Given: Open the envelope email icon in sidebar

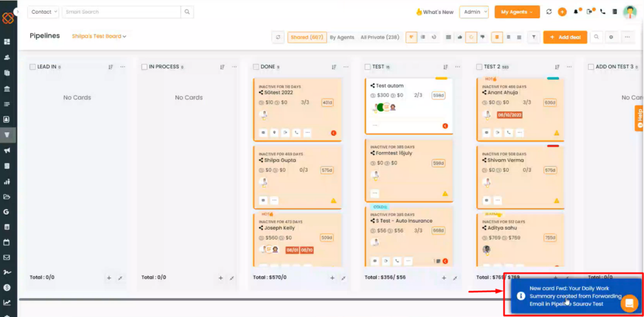Looking at the screenshot, I should pos(6,257).
